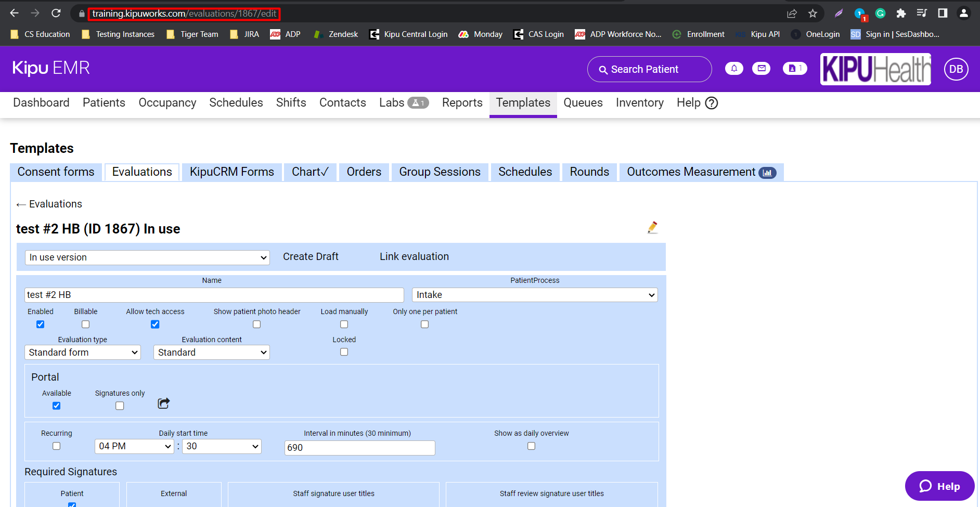The width and height of the screenshot is (980, 507).
Task: Click the Create Draft link
Action: 311,256
